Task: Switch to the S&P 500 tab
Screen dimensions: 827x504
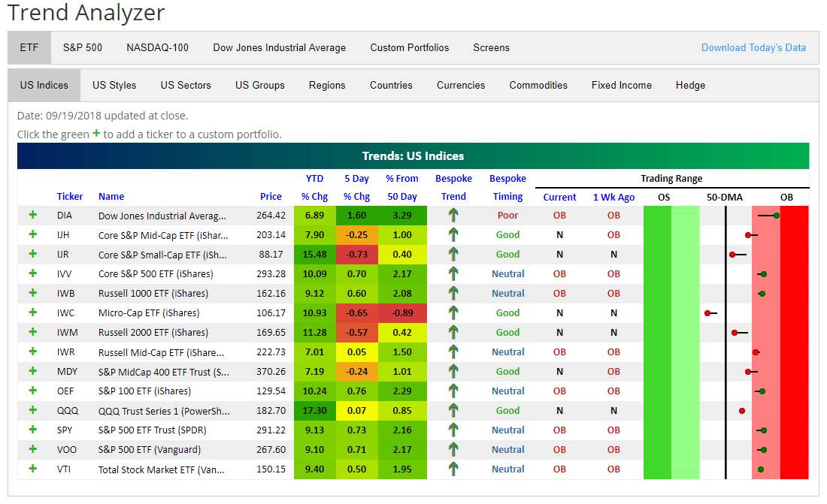Action: [83, 47]
